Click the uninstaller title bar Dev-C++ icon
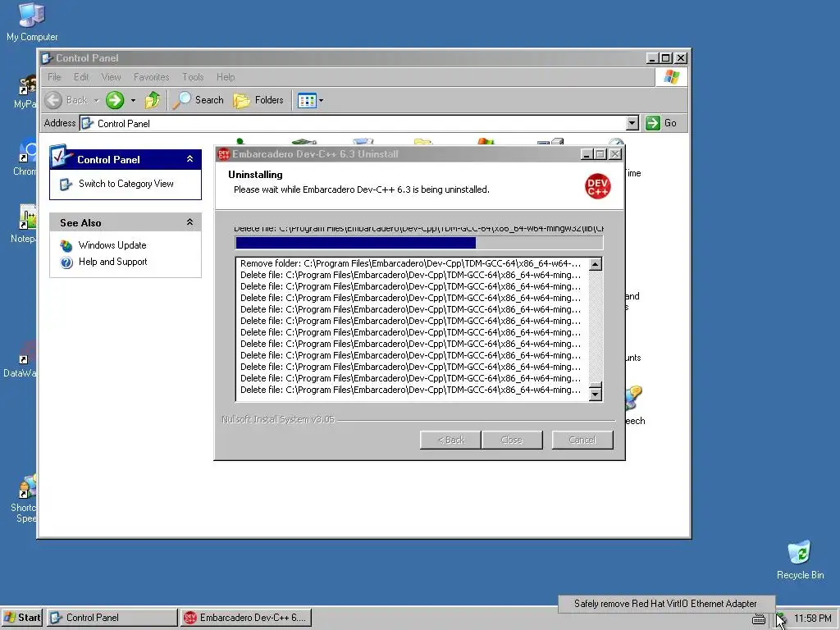The image size is (840, 630). pos(224,154)
